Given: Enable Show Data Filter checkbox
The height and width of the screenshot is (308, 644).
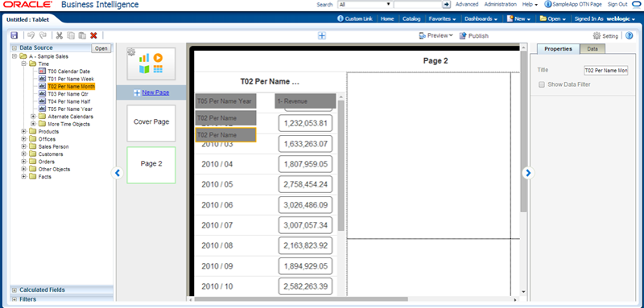Looking at the screenshot, I should (542, 84).
